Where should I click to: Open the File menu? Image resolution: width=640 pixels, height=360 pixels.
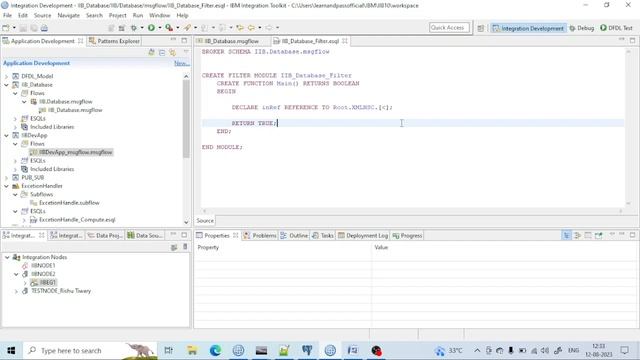coord(7,15)
